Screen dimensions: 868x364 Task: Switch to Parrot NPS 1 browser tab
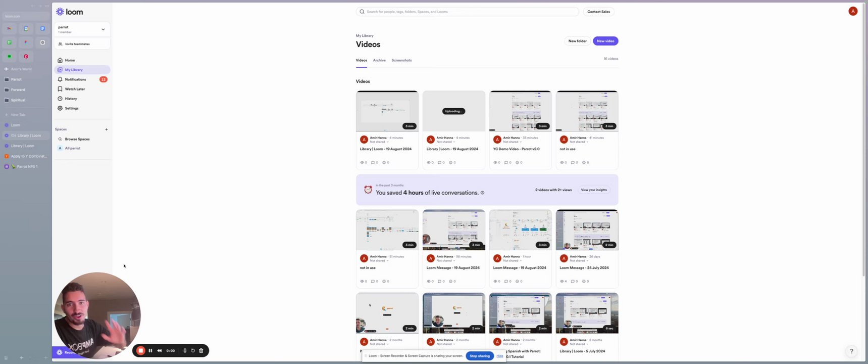26,167
